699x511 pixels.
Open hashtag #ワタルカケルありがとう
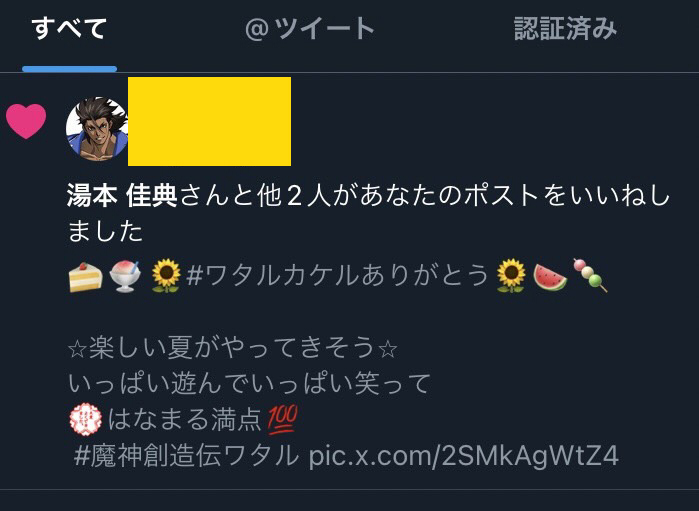pos(338,275)
